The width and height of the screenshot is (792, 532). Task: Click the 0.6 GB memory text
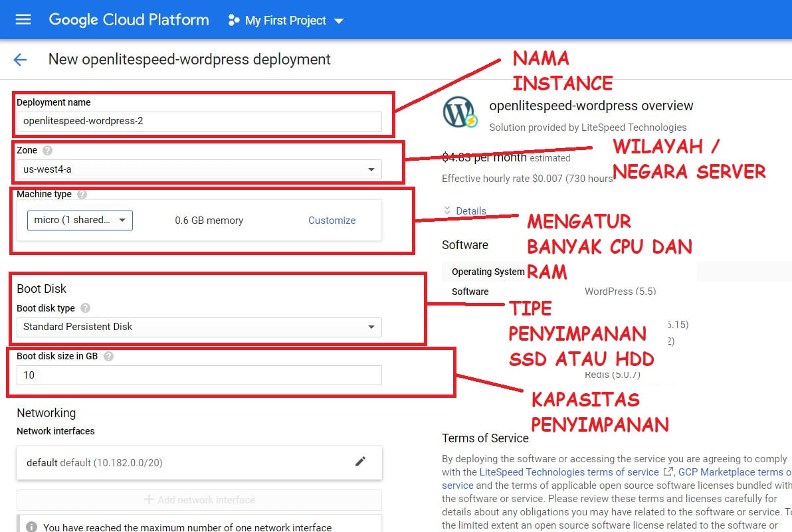tap(209, 221)
